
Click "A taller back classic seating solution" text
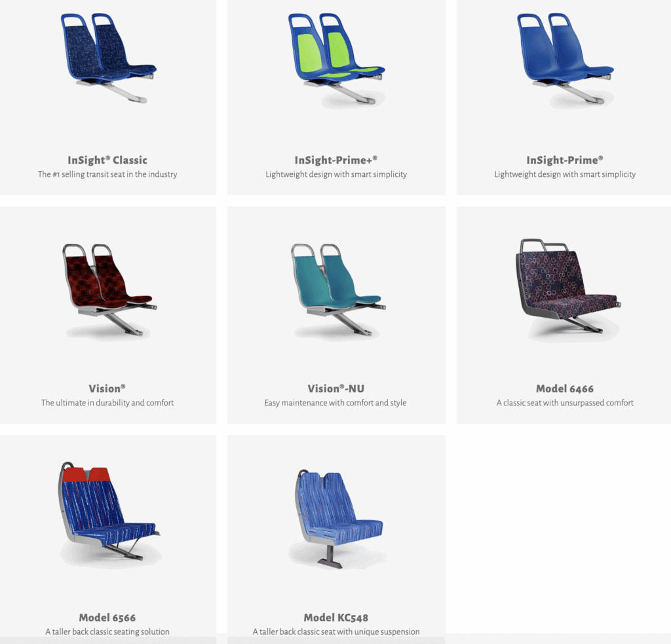[107, 632]
